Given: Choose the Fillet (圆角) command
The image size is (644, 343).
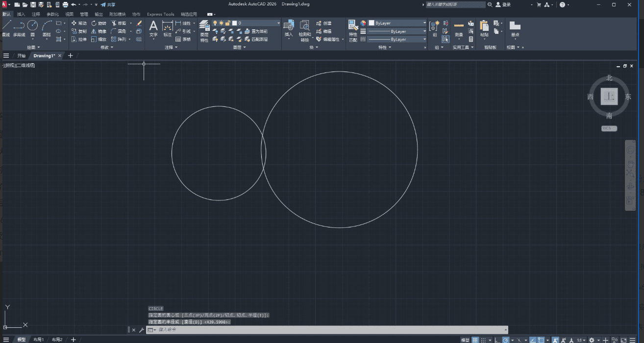Looking at the screenshot, I should [119, 31].
